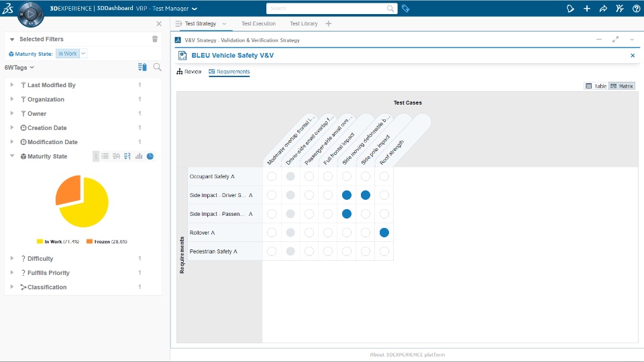Close the BLEU Vehicle Safety V&V panel
Image resolution: width=644 pixels, height=362 pixels.
pyautogui.click(x=633, y=56)
